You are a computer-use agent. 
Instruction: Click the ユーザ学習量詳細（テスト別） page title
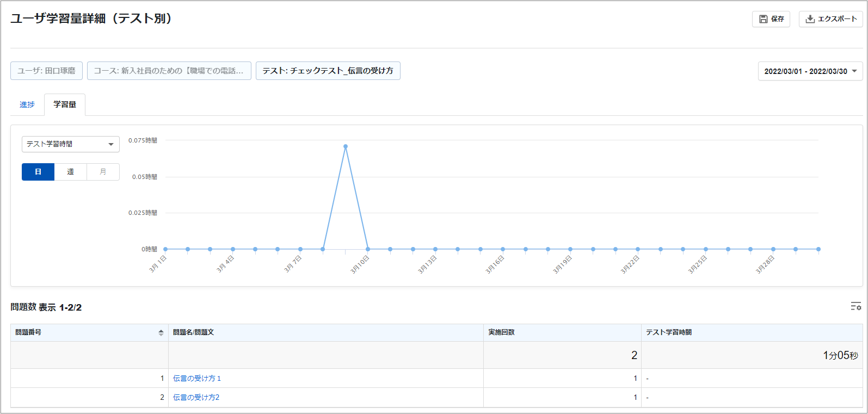(93, 18)
